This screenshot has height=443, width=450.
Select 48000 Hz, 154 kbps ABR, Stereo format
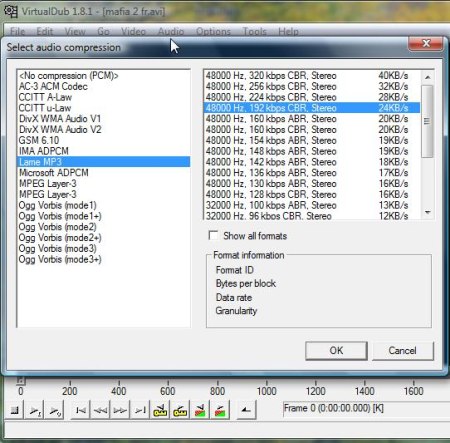tap(312, 140)
